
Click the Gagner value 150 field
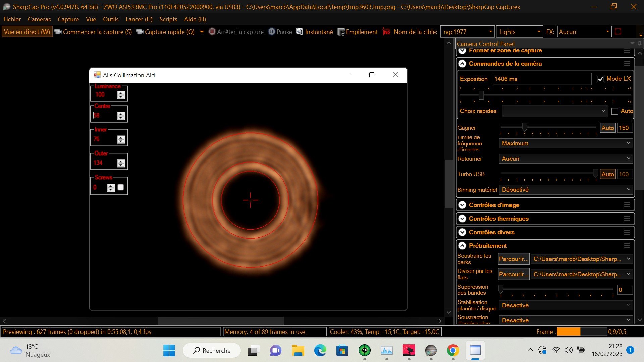625,128
